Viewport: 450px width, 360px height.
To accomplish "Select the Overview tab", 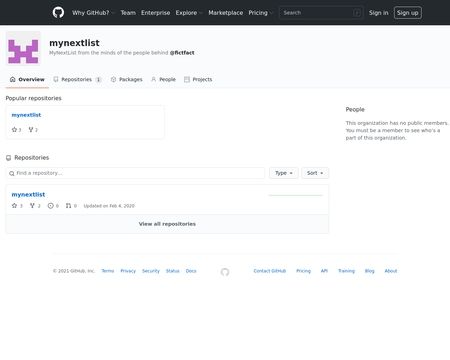I will coord(27,79).
